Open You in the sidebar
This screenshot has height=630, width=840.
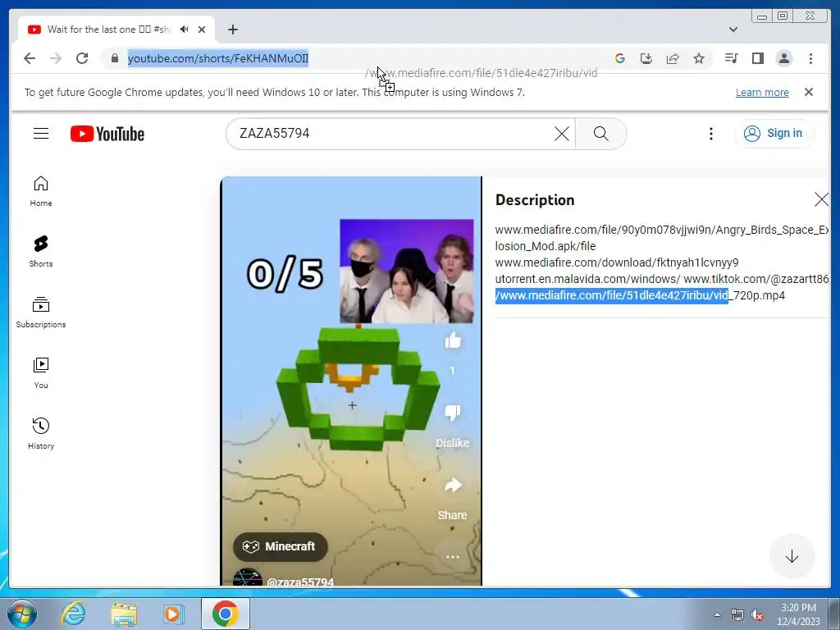41,373
